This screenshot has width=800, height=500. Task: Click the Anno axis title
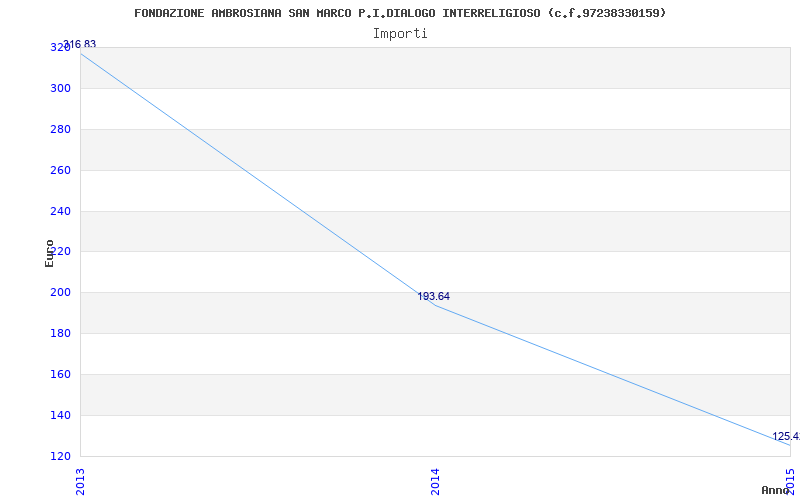tap(775, 490)
